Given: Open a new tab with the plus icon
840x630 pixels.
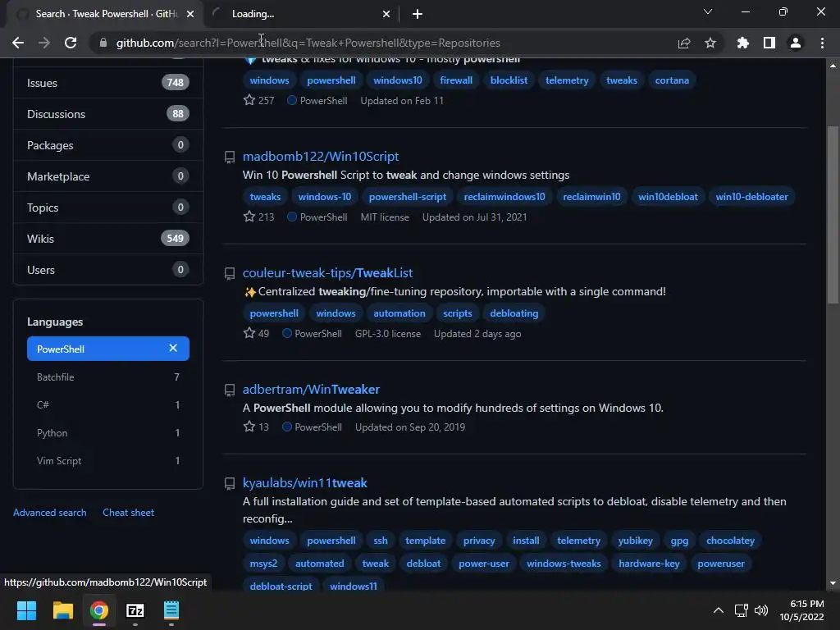Looking at the screenshot, I should click(418, 14).
